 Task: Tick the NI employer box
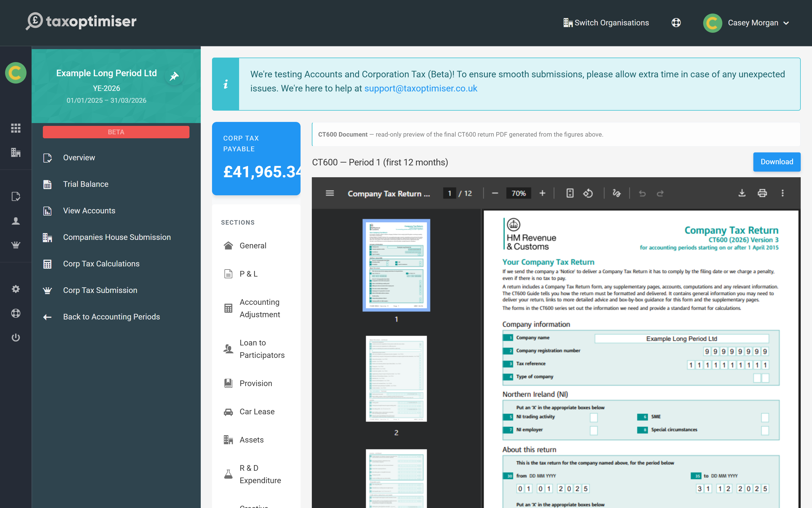[x=593, y=430]
